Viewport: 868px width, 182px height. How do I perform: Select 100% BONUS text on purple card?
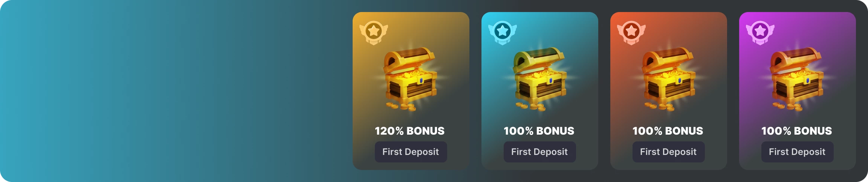(x=797, y=131)
